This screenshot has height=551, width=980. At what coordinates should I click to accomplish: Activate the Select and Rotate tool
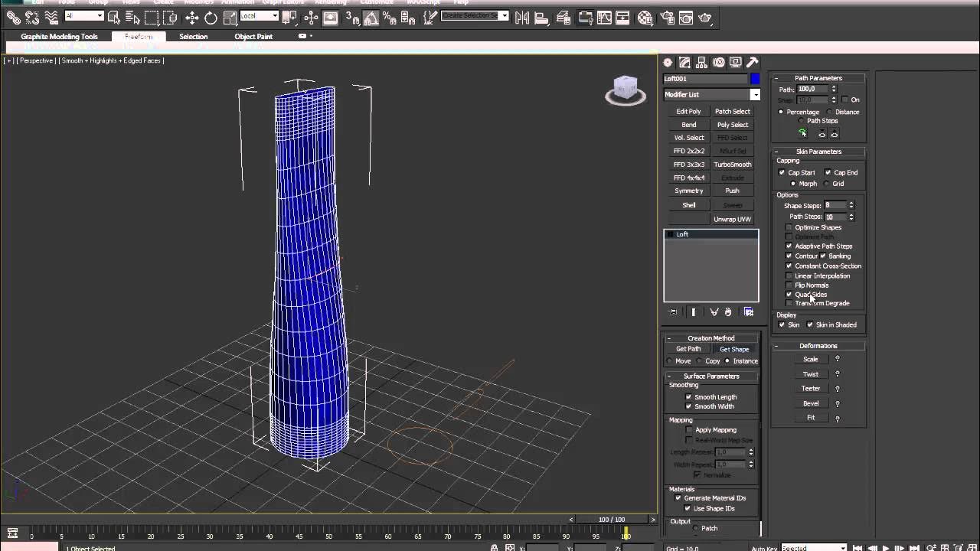211,18
